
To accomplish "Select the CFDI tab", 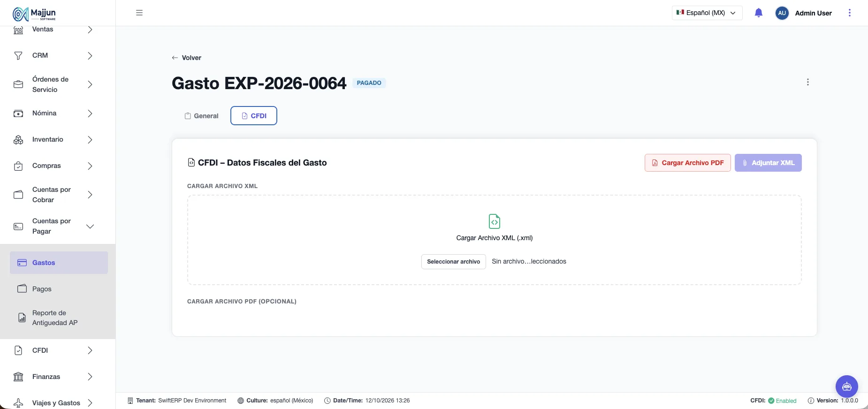I will point(254,116).
